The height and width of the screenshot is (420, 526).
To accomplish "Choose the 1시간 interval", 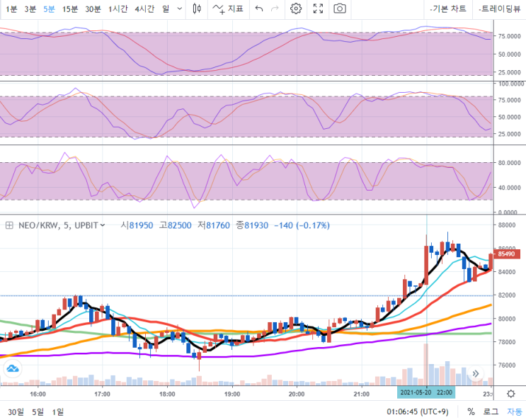I will pyautogui.click(x=118, y=8).
